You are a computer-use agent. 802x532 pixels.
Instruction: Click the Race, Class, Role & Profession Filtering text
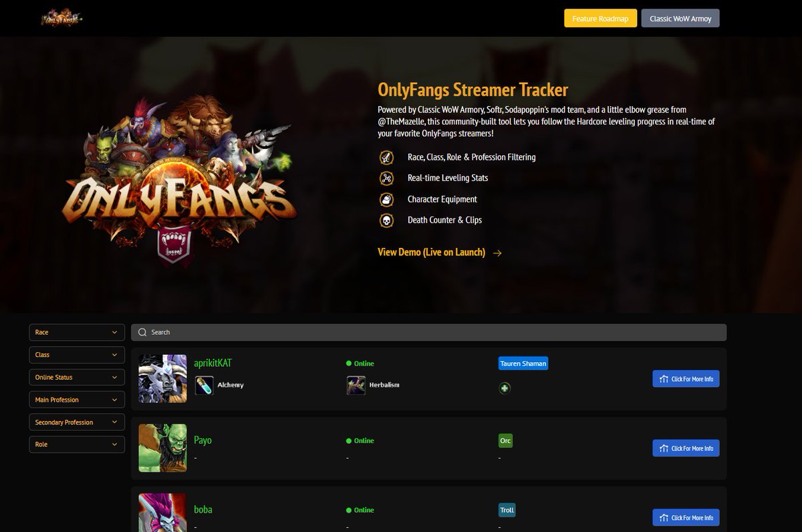coord(471,157)
